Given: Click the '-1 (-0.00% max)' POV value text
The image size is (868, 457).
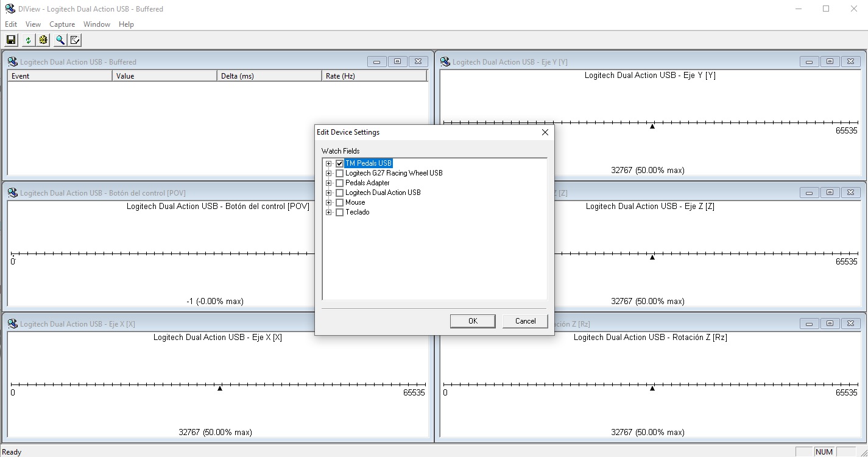Looking at the screenshot, I should click(215, 302).
